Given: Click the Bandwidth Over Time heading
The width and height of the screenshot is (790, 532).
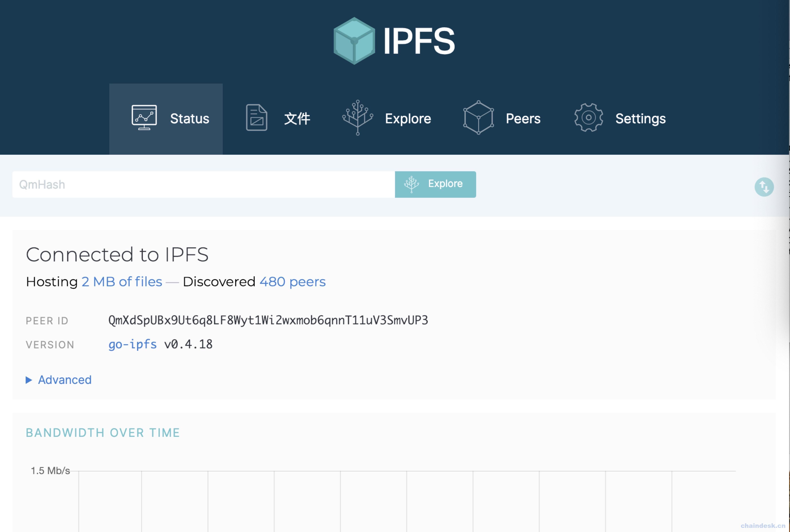Looking at the screenshot, I should click(x=103, y=433).
